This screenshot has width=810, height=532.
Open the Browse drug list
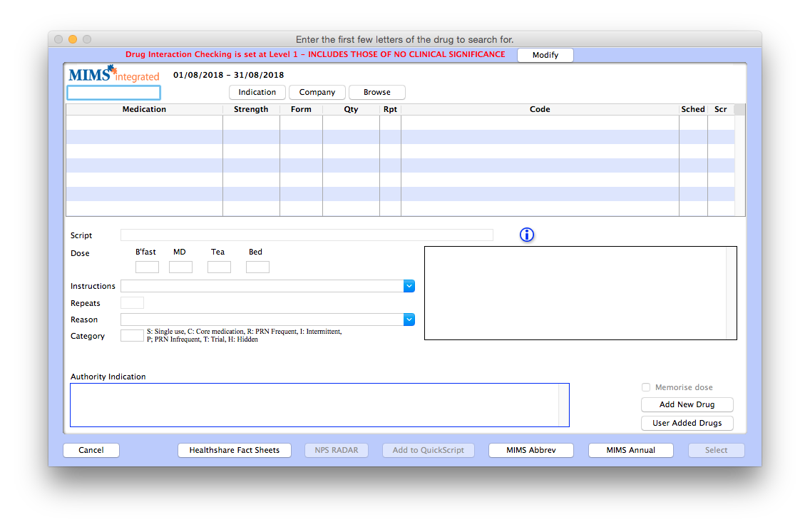(x=376, y=92)
